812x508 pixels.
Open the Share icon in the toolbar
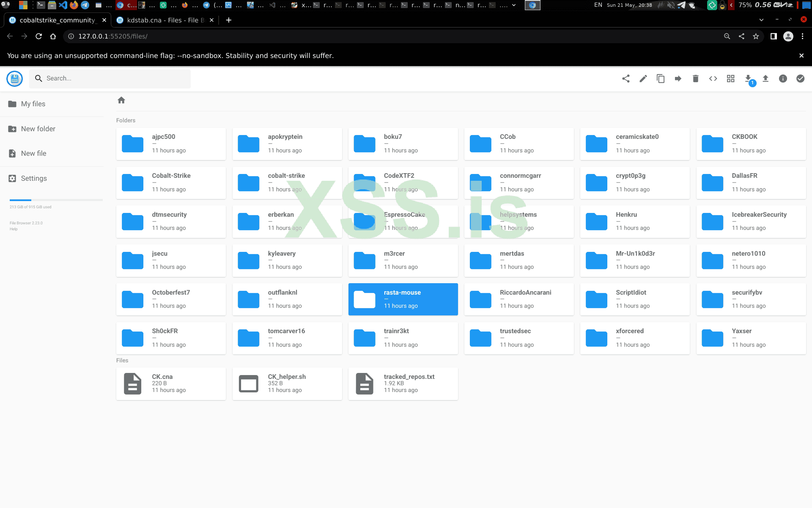pyautogui.click(x=626, y=78)
